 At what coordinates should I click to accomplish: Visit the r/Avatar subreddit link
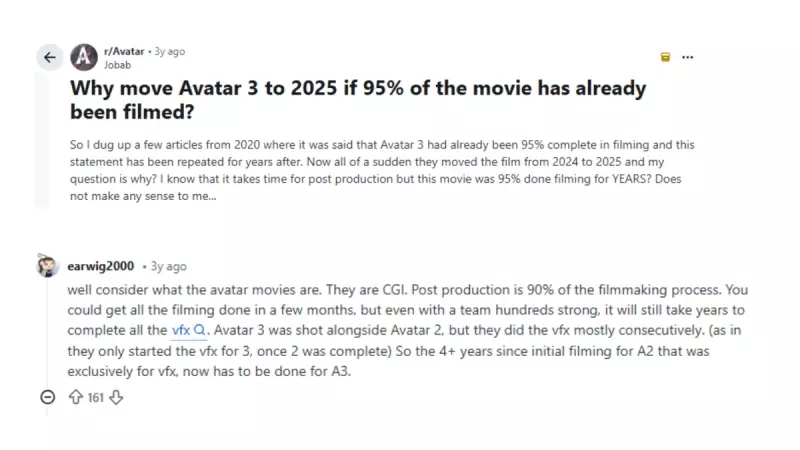(x=123, y=51)
